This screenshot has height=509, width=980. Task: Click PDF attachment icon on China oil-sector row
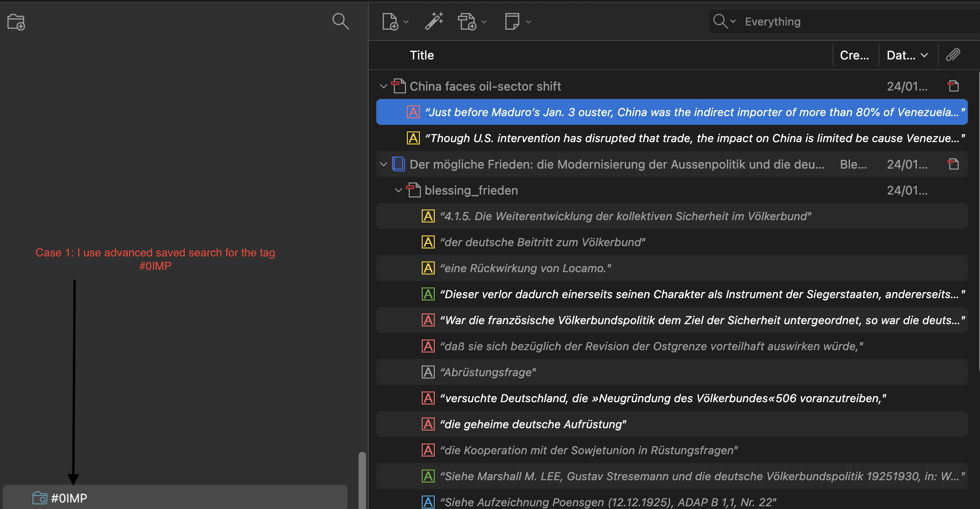click(x=953, y=86)
